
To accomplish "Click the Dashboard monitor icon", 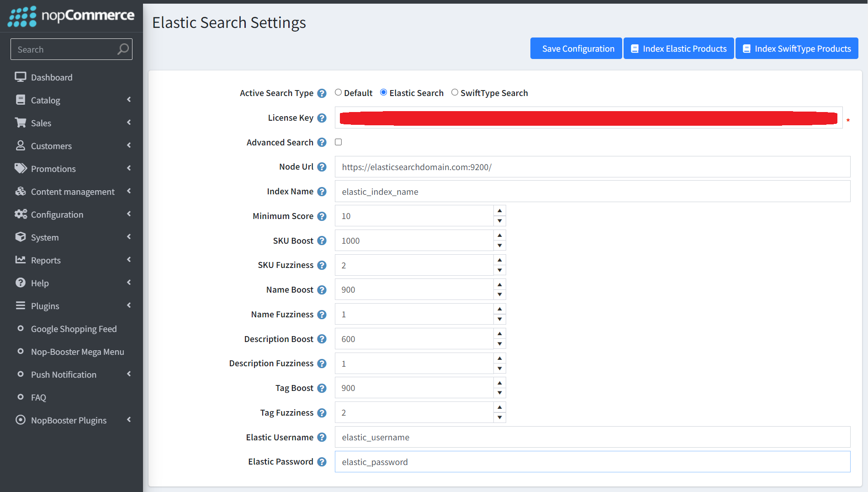I will pos(21,77).
